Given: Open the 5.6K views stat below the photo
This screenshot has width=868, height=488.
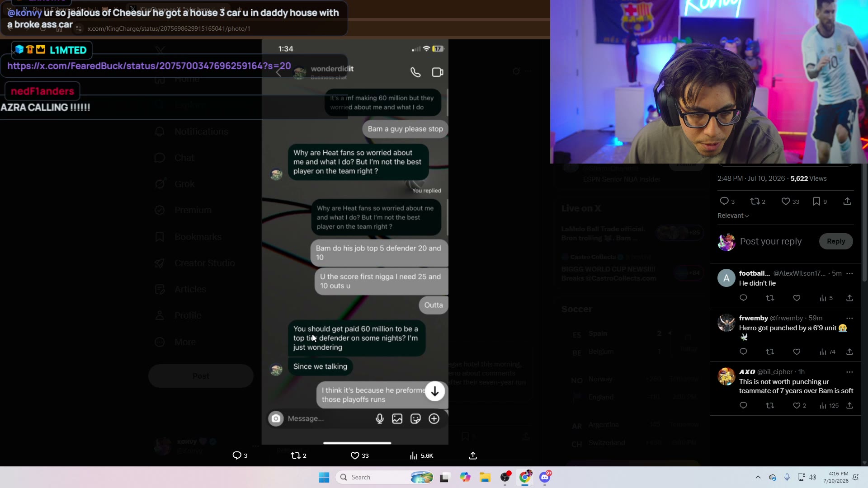Looking at the screenshot, I should pos(421,455).
